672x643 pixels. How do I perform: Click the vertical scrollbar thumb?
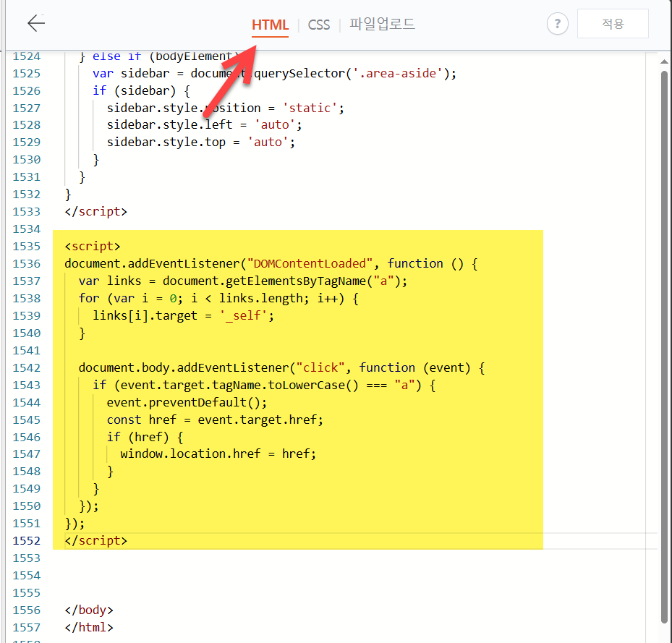click(x=664, y=347)
